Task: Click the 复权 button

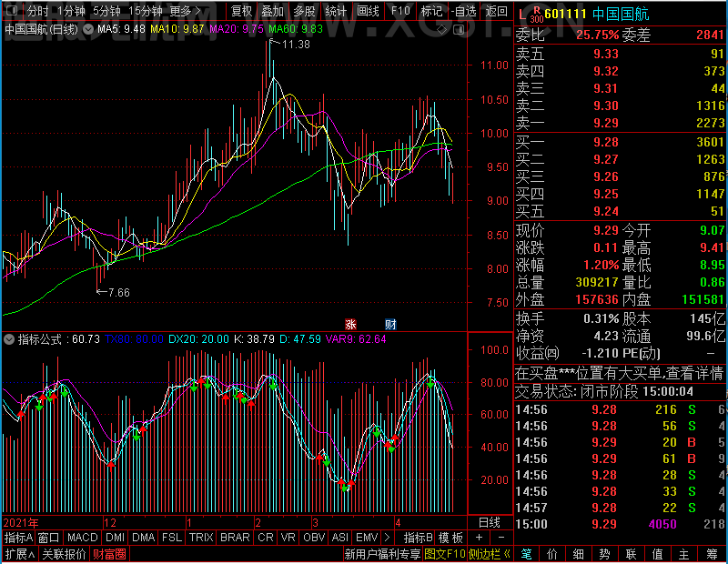Action: pos(241,11)
